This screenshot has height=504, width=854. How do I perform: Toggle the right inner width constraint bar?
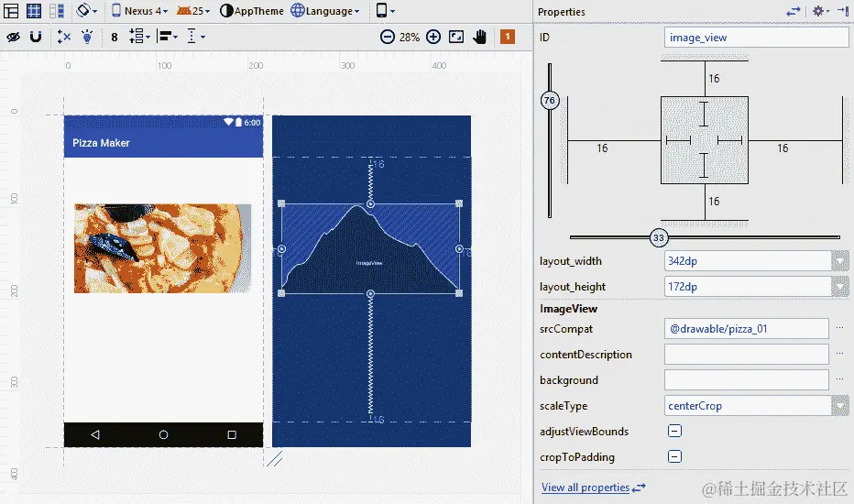point(729,140)
